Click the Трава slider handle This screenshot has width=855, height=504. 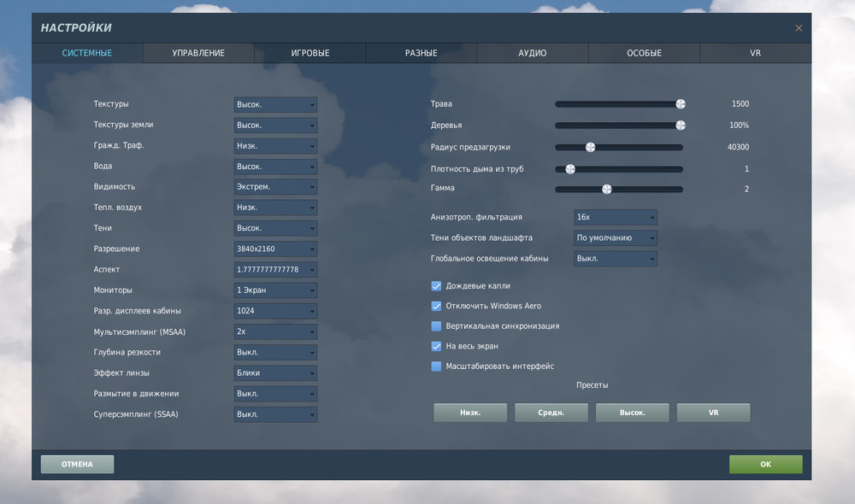[x=681, y=104]
